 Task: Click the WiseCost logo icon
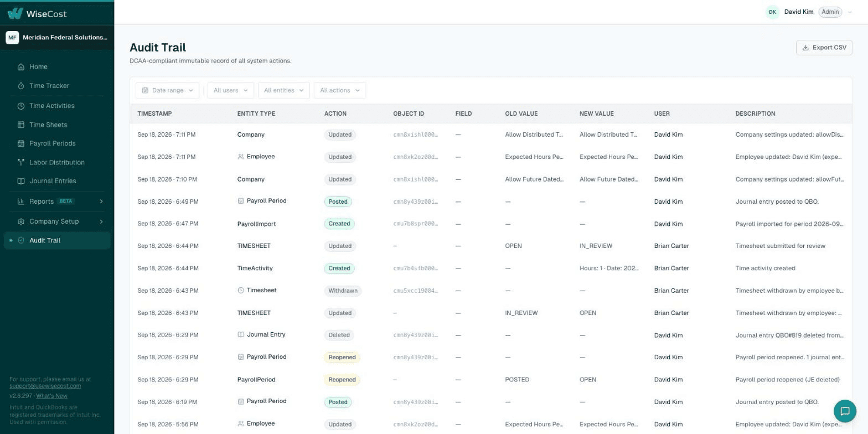click(x=15, y=13)
